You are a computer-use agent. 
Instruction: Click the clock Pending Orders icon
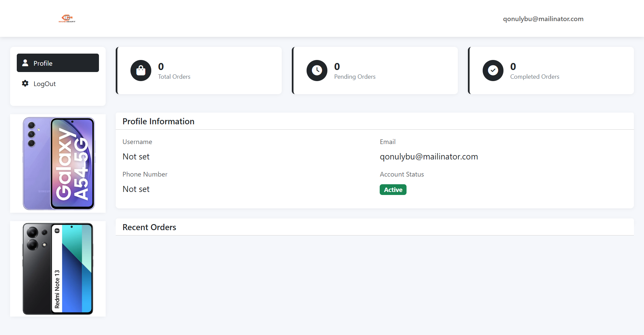point(317,70)
